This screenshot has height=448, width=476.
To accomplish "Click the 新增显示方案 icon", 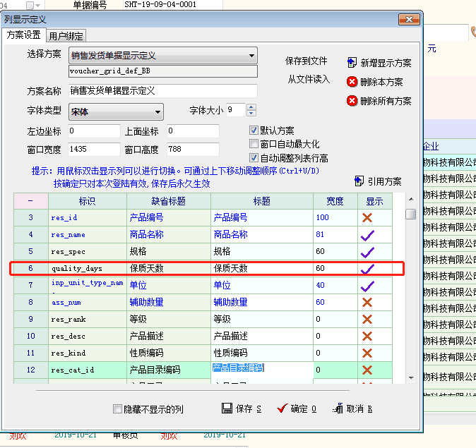I will [x=352, y=63].
